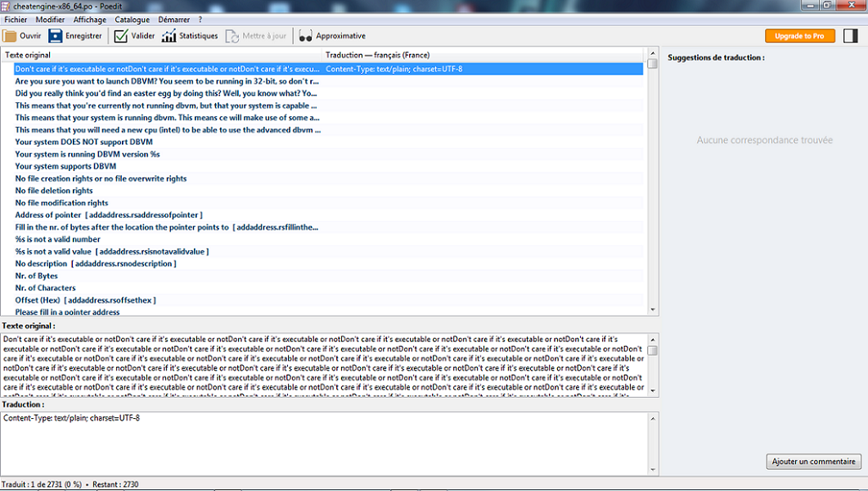Image resolution: width=868 pixels, height=491 pixels.
Task: Sort by Texte original column header
Action: coord(28,55)
